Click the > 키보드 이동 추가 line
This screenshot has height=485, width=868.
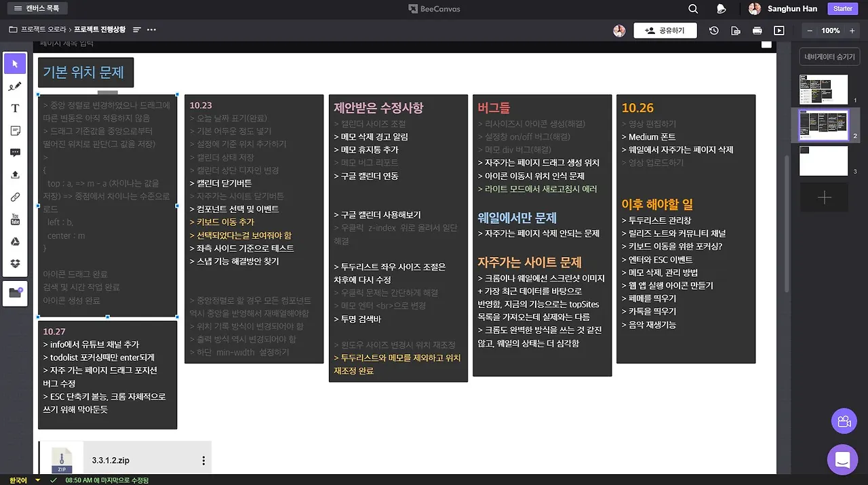coord(222,222)
